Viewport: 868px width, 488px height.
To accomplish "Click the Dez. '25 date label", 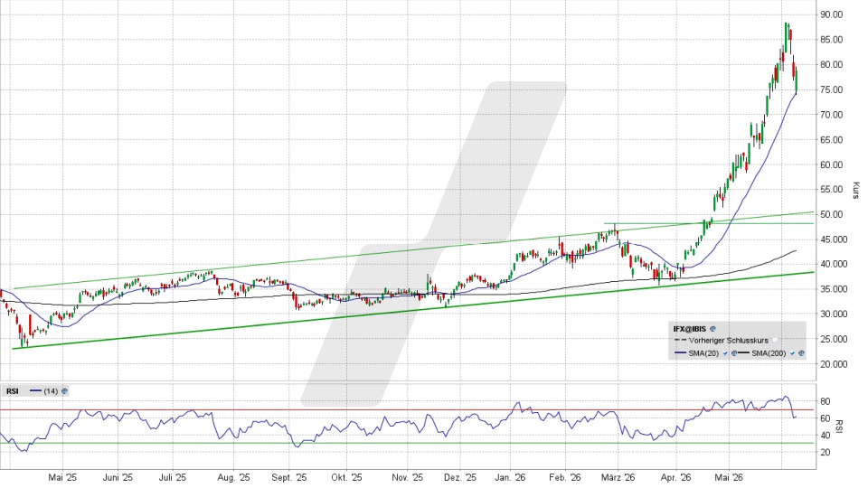I will [x=460, y=477].
